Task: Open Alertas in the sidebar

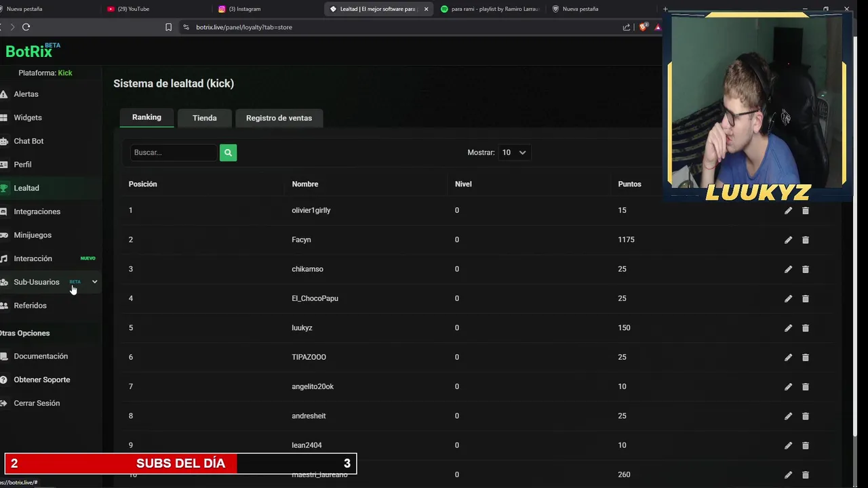Action: pyautogui.click(x=26, y=94)
